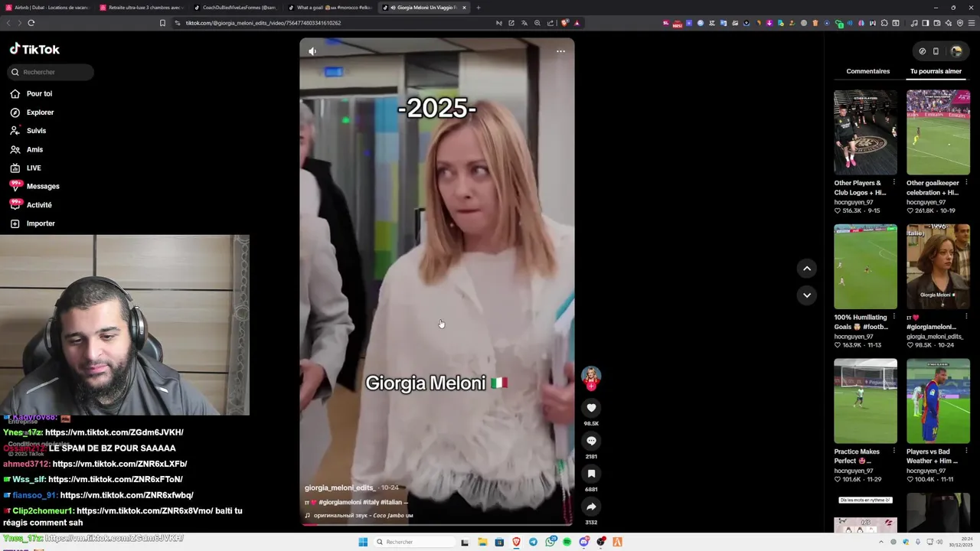
Task: Bookmark the video using the favorites icon
Action: point(591,474)
